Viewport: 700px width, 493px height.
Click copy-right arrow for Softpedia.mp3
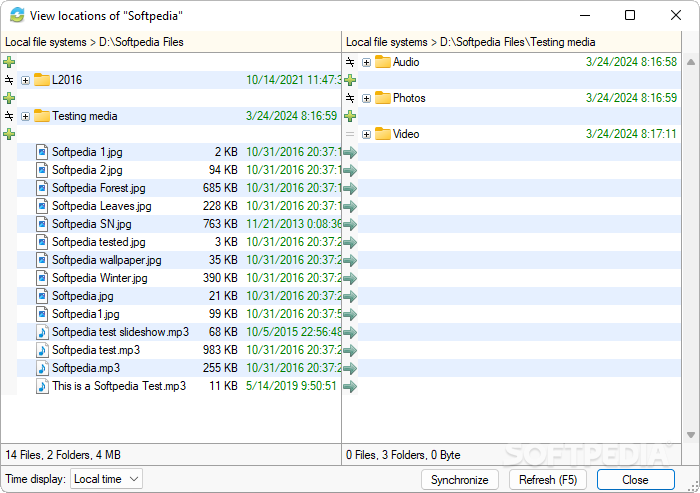(x=350, y=368)
